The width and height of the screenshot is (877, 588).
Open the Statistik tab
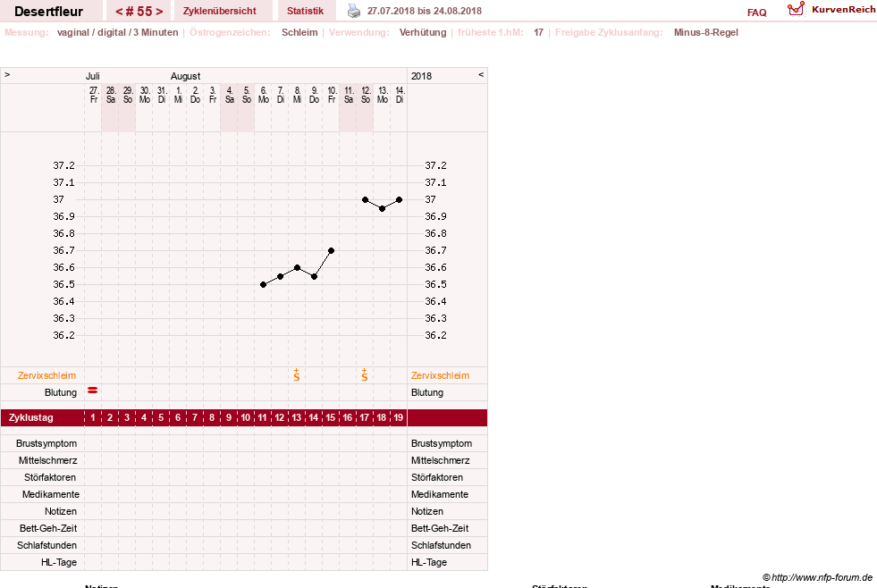pos(306,11)
